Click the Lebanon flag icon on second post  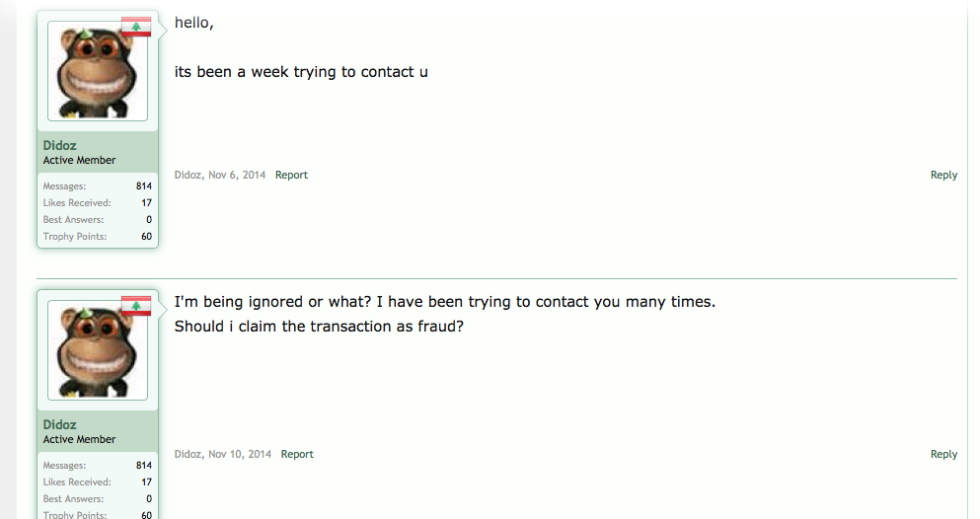pyautogui.click(x=136, y=306)
